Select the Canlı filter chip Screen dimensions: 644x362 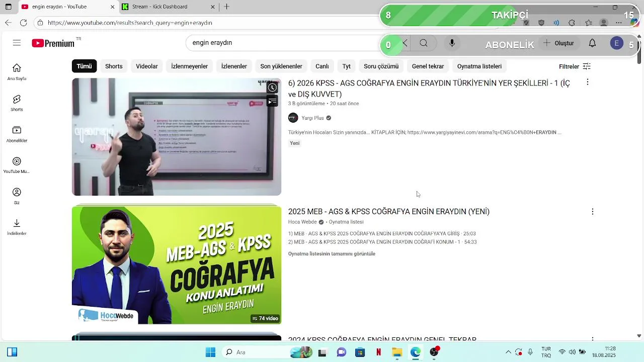click(322, 66)
